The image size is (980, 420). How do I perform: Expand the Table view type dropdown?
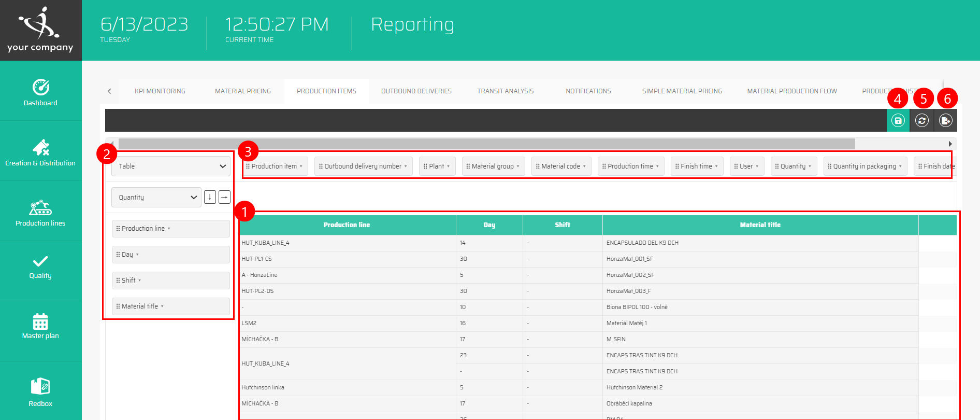pyautogui.click(x=170, y=166)
